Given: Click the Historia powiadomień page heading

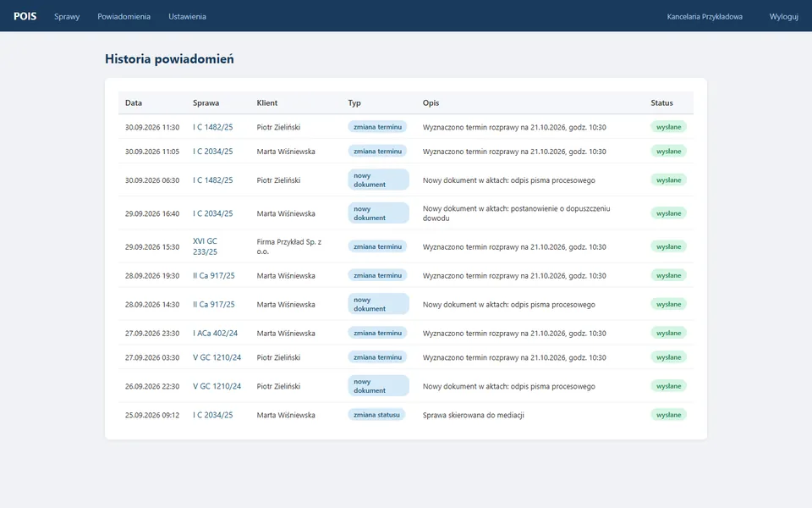Looking at the screenshot, I should click(x=169, y=59).
